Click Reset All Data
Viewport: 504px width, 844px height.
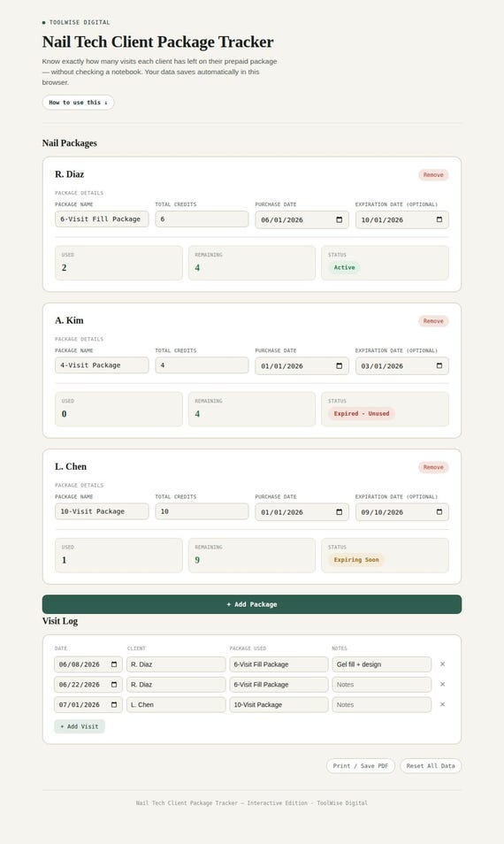click(431, 766)
